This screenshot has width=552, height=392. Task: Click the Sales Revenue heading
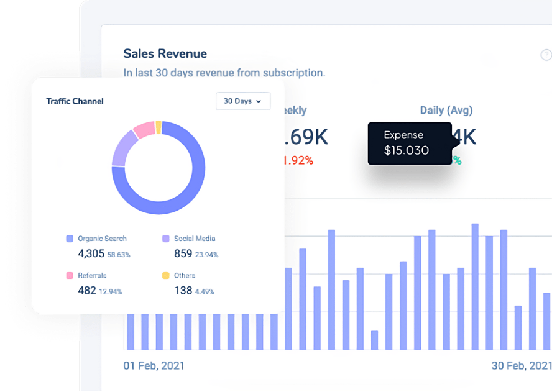click(x=165, y=54)
